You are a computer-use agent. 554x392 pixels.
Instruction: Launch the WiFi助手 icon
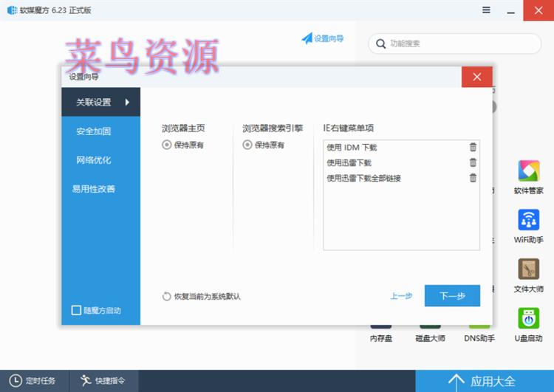pyautogui.click(x=529, y=220)
